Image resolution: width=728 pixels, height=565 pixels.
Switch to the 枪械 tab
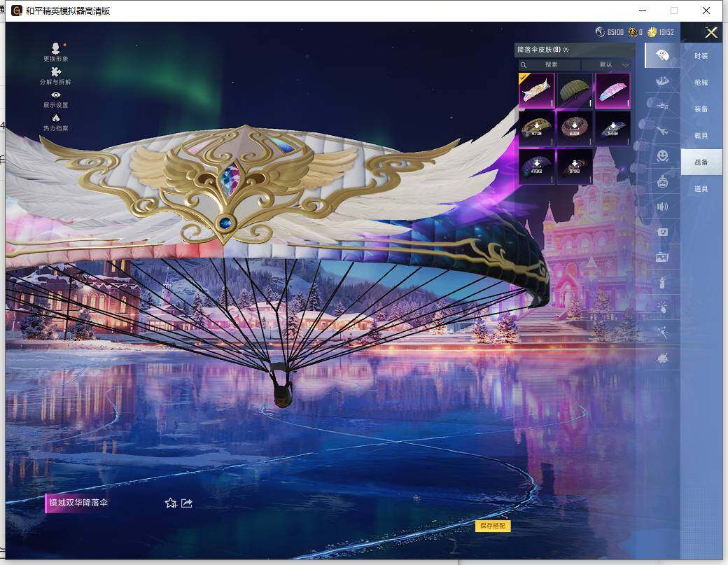click(x=701, y=82)
